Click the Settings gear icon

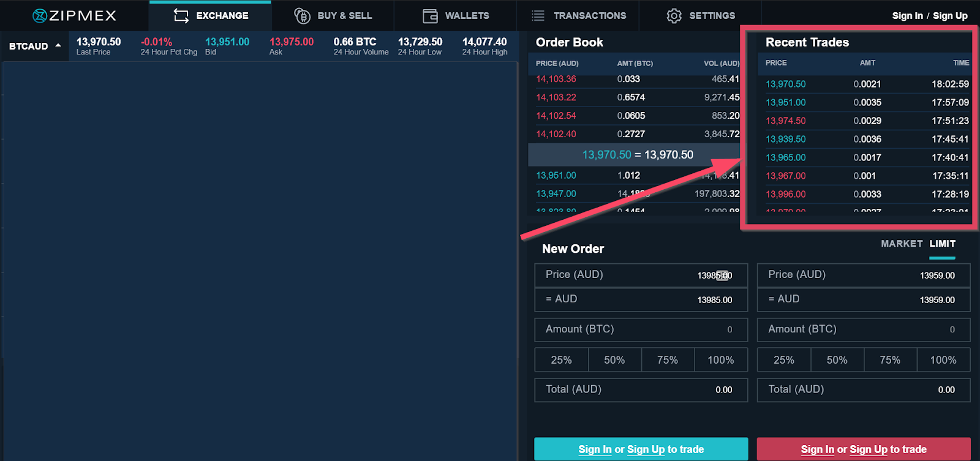(674, 16)
